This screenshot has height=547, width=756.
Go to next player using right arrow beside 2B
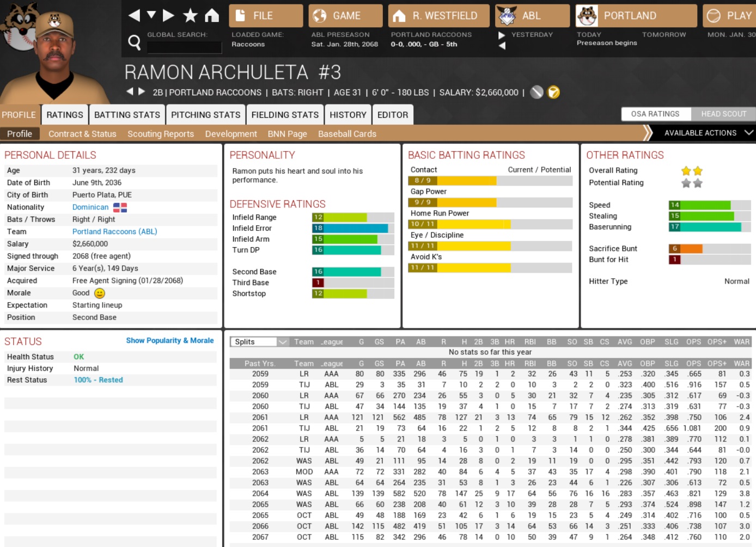click(142, 91)
